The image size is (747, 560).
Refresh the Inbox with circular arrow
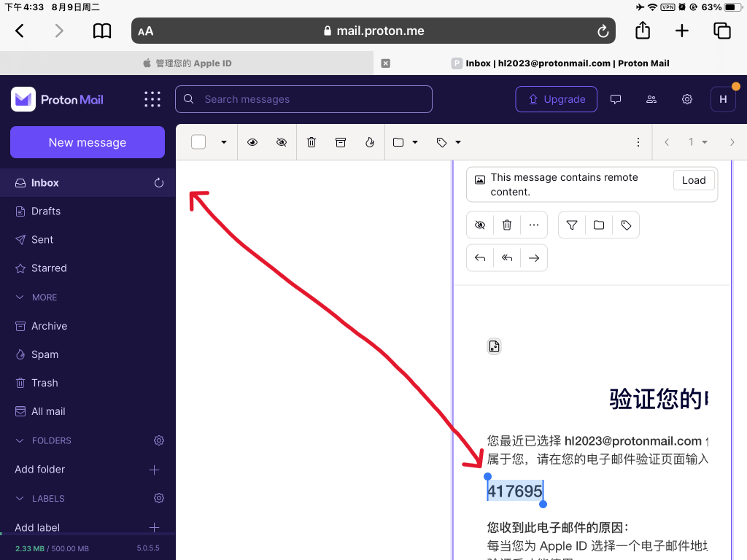tap(158, 183)
